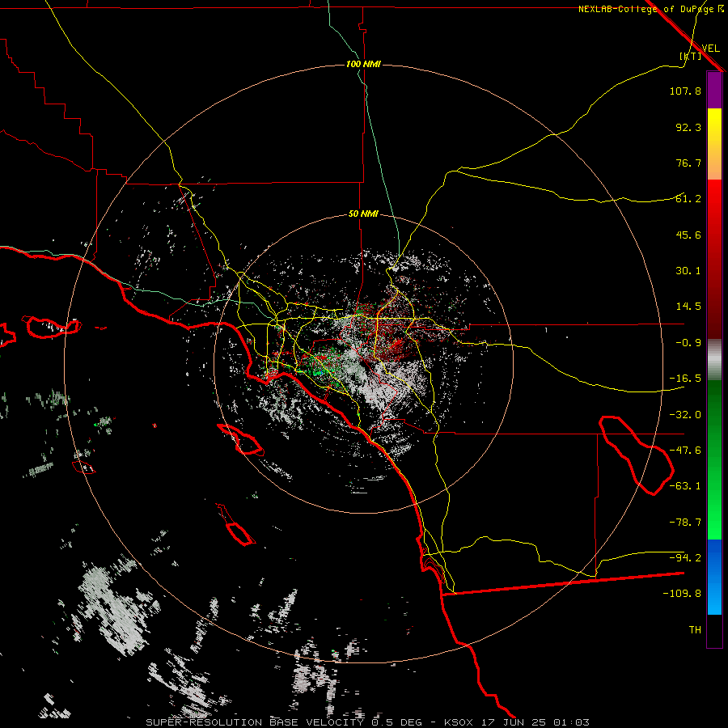Click the Super-Resolution Base Velocity caption text

368,722
